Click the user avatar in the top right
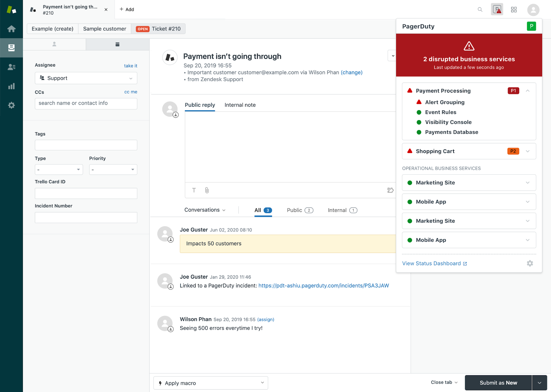This screenshot has height=392, width=551. (x=533, y=10)
